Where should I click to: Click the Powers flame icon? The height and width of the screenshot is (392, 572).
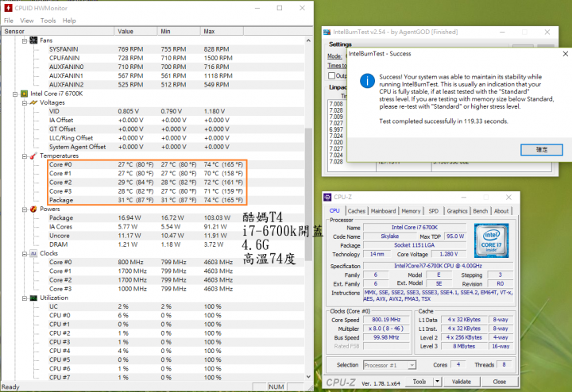(x=33, y=209)
